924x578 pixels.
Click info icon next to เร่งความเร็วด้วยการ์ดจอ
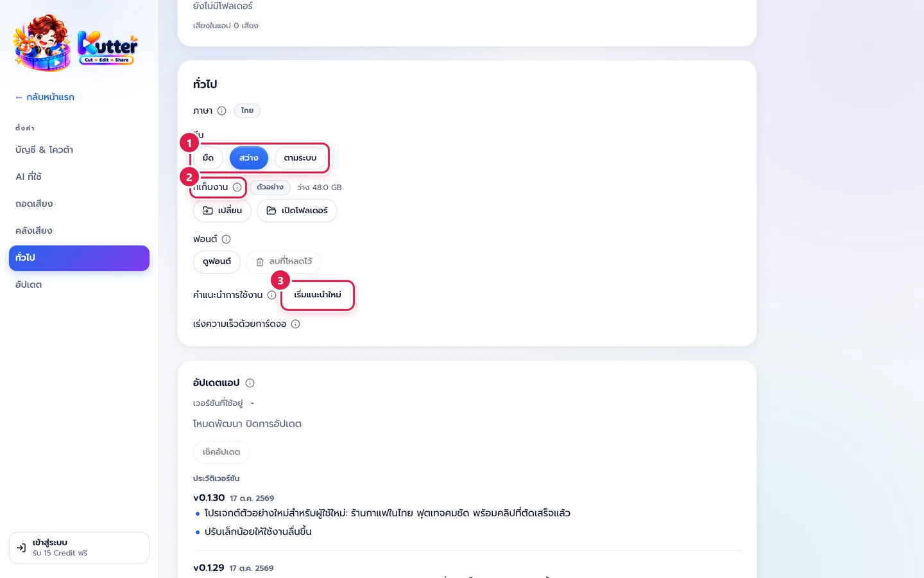[295, 324]
